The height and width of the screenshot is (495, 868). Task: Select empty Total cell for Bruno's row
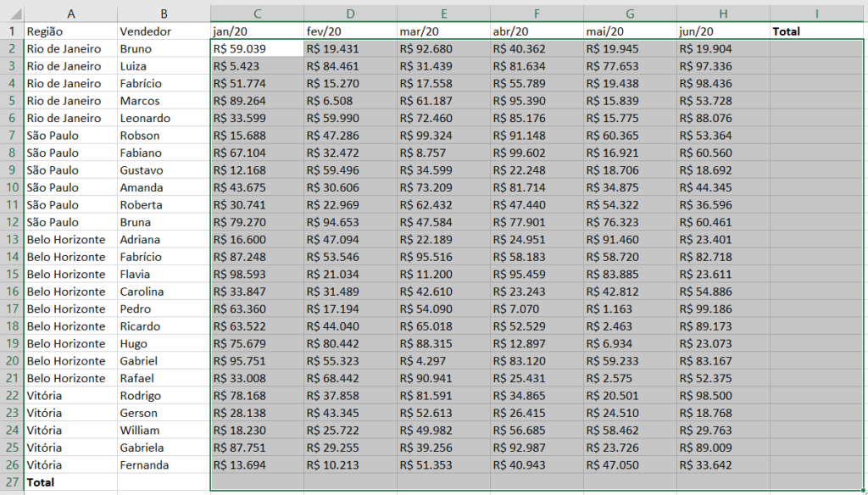click(816, 48)
